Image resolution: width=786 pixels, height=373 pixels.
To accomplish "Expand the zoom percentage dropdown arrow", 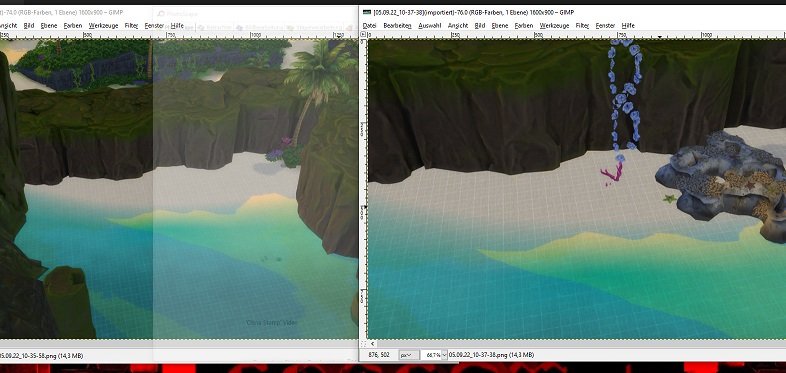I will point(444,355).
